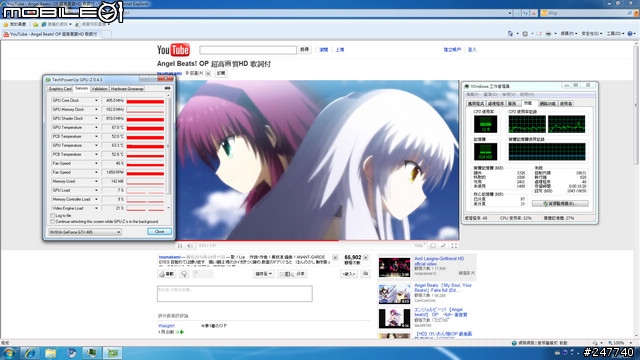
Task: Enable the 'Log to file' checkbox
Action: [53, 216]
